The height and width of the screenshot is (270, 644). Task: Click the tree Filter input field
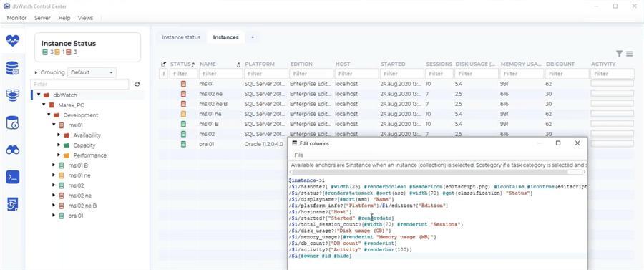point(80,85)
